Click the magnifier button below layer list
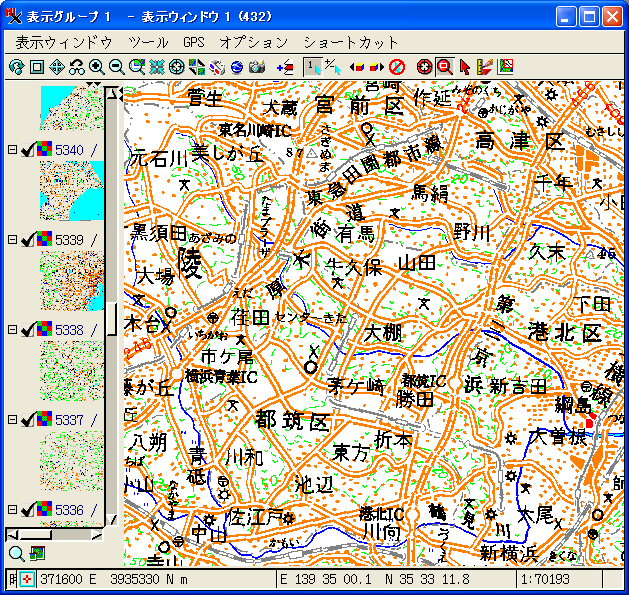Viewport: 629px width, 595px height. pos(16,554)
